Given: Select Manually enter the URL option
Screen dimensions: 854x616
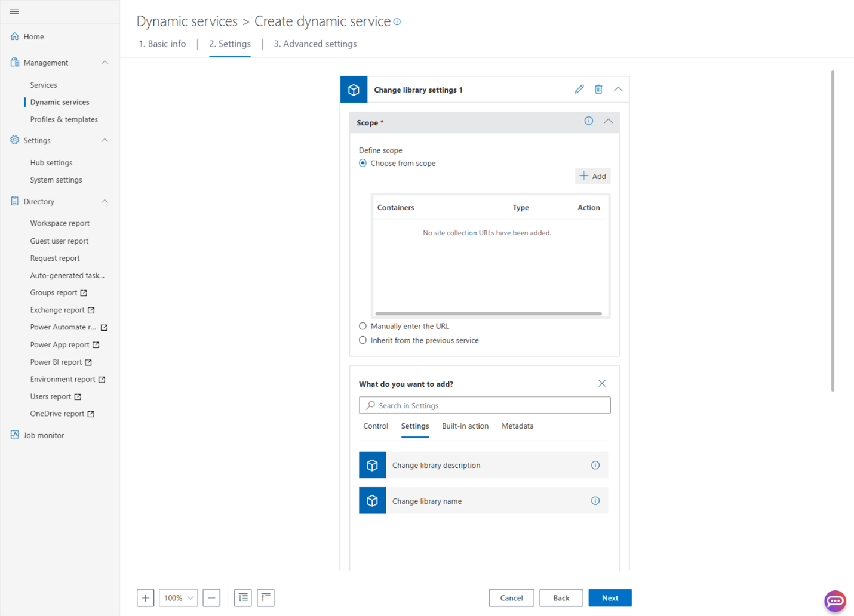Looking at the screenshot, I should pos(363,326).
